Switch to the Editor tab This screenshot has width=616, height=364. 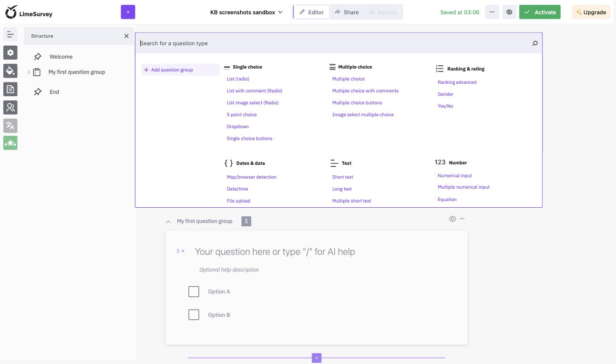click(x=312, y=12)
